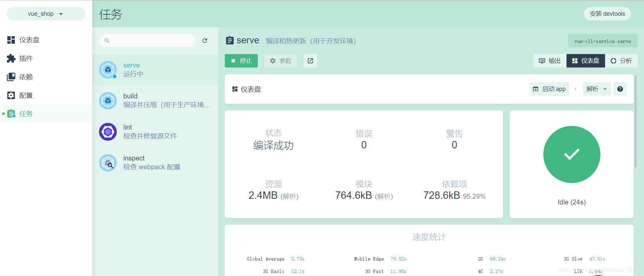Click the 728.6kB dependencies value
The height and width of the screenshot is (276, 644).
442,195
